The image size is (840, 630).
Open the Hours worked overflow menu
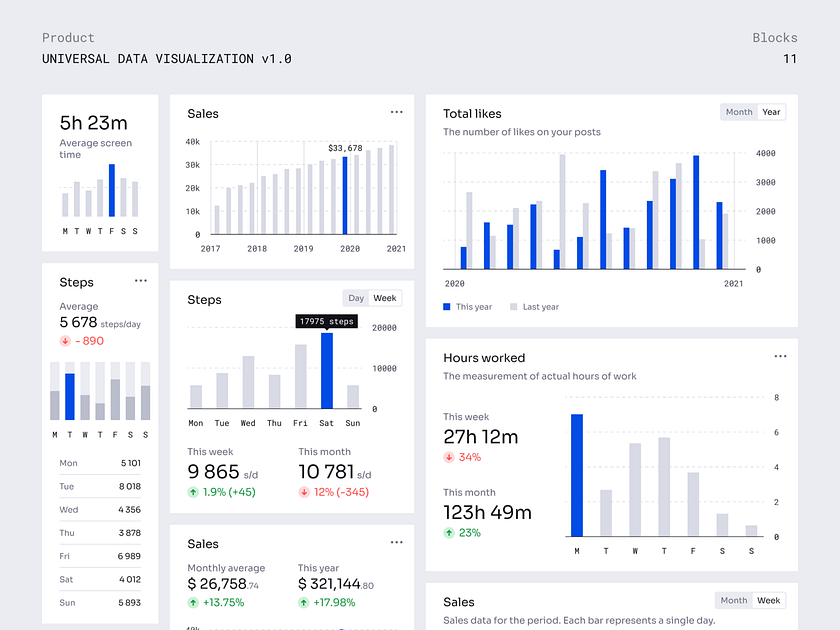click(780, 355)
